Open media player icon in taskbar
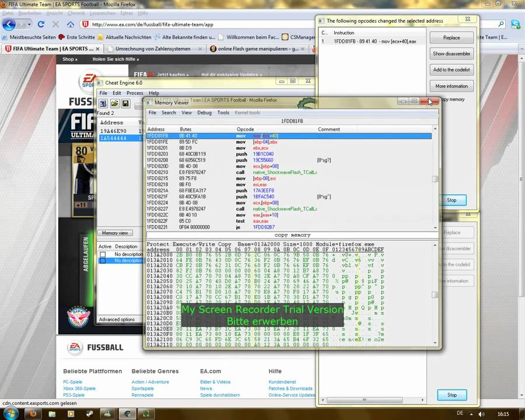 click(x=71, y=414)
